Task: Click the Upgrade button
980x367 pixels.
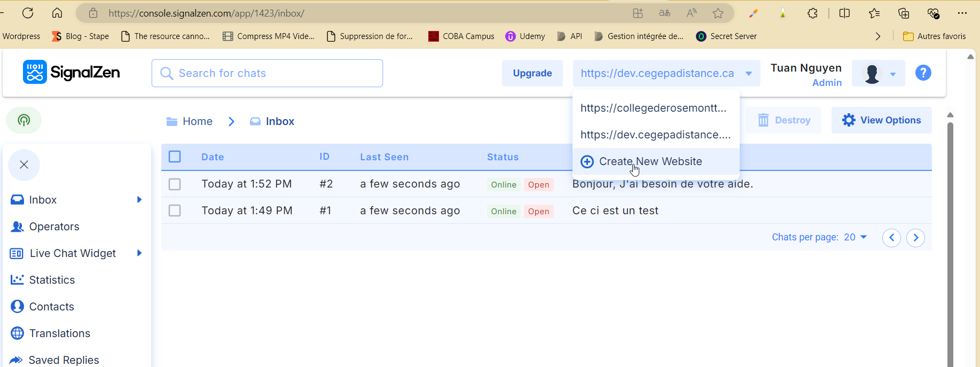Action: tap(532, 73)
